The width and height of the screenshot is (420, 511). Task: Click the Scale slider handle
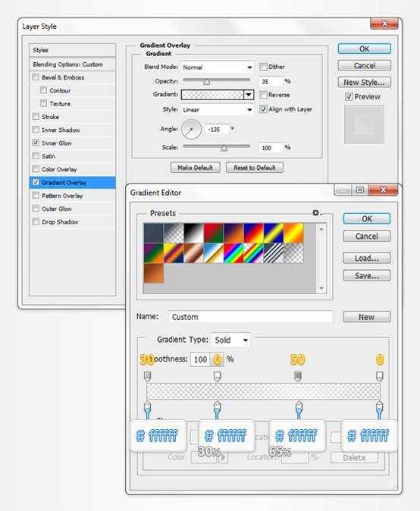point(224,149)
